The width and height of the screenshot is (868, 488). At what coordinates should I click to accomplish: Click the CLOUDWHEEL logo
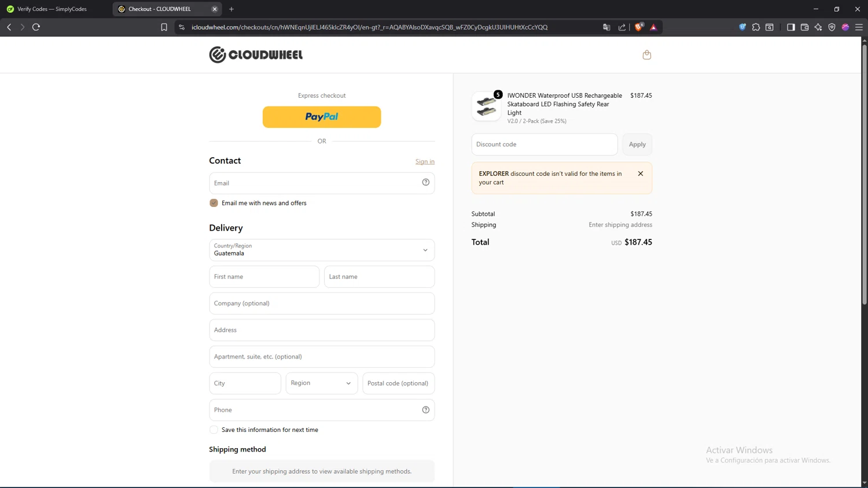(x=256, y=54)
